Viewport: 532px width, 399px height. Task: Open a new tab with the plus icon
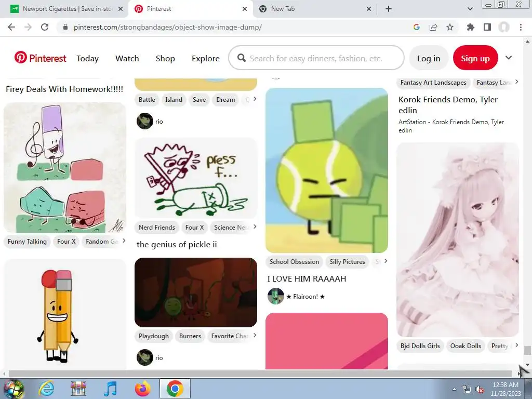coord(389,9)
